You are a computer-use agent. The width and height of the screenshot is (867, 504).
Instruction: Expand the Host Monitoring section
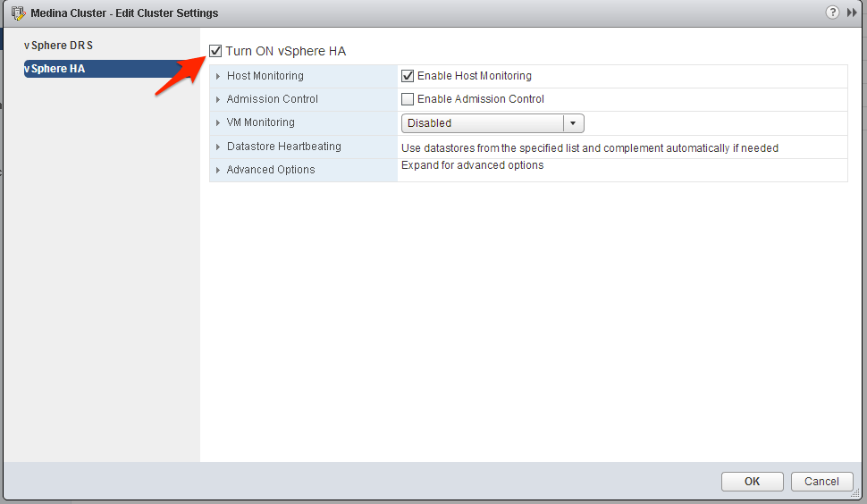click(x=218, y=77)
